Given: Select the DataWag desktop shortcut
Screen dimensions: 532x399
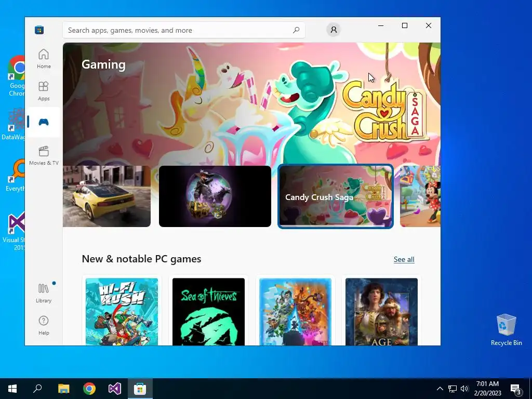Looking at the screenshot, I should point(14,124).
